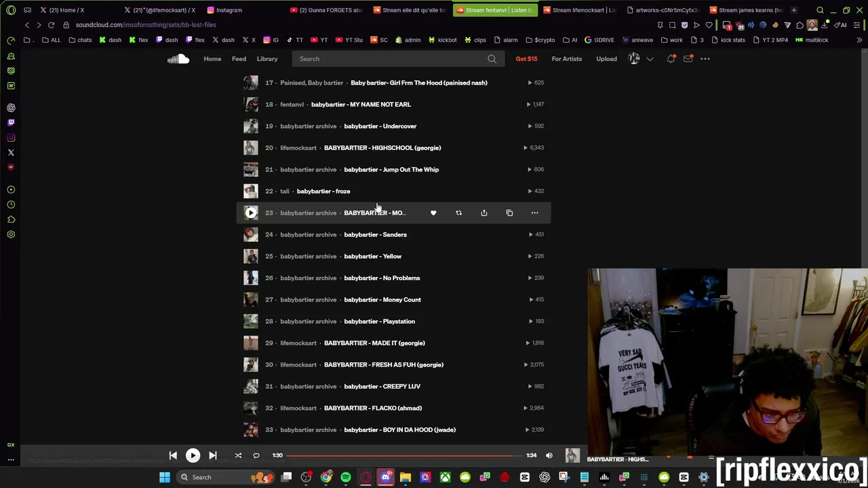This screenshot has height=488, width=868.
Task: Open the 'GDRIVE' bookmark
Action: point(599,40)
